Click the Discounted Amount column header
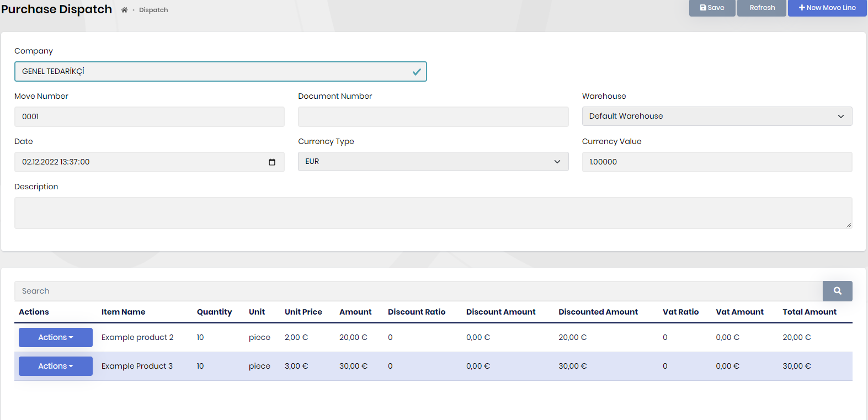Image resolution: width=868 pixels, height=420 pixels. [x=598, y=312]
